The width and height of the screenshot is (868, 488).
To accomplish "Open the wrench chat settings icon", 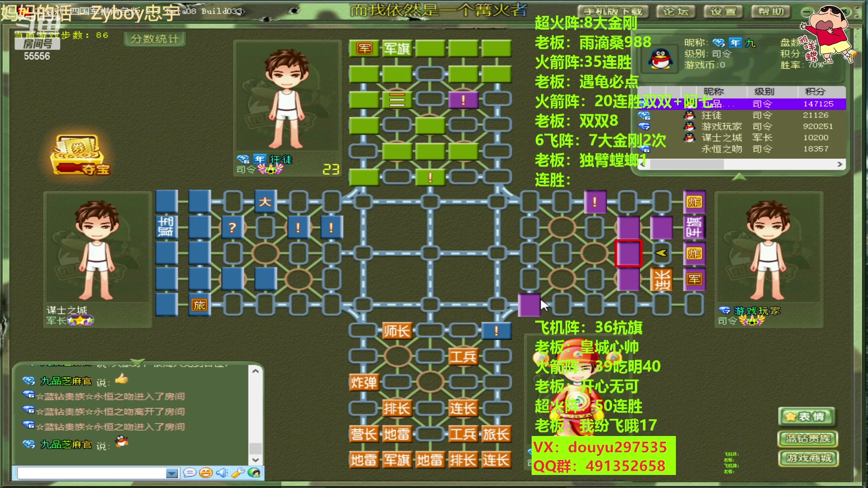I will point(238,473).
